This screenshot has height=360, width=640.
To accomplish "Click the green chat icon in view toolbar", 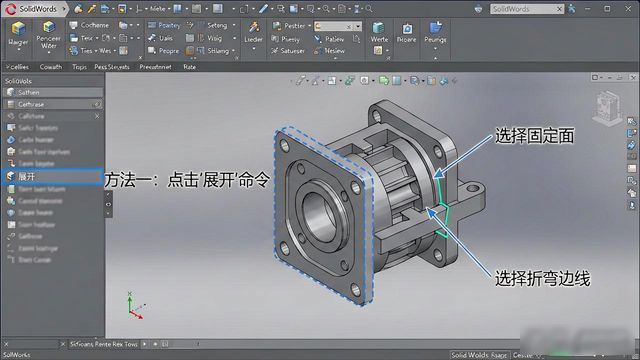I will 383,81.
